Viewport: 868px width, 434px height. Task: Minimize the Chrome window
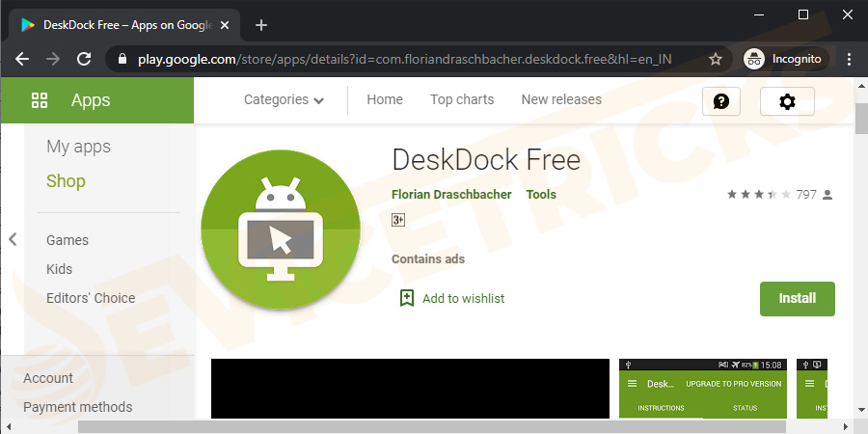(x=760, y=14)
